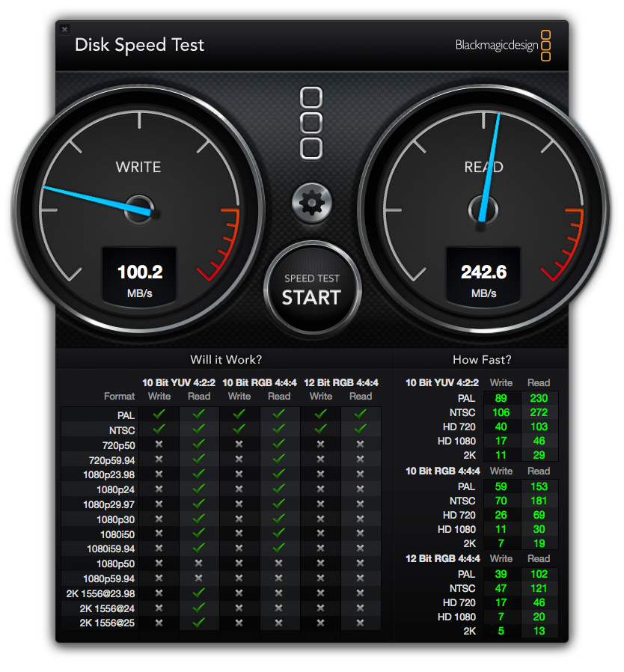Open settings with the gear icon
Screen dimensions: 624x672
tap(311, 203)
